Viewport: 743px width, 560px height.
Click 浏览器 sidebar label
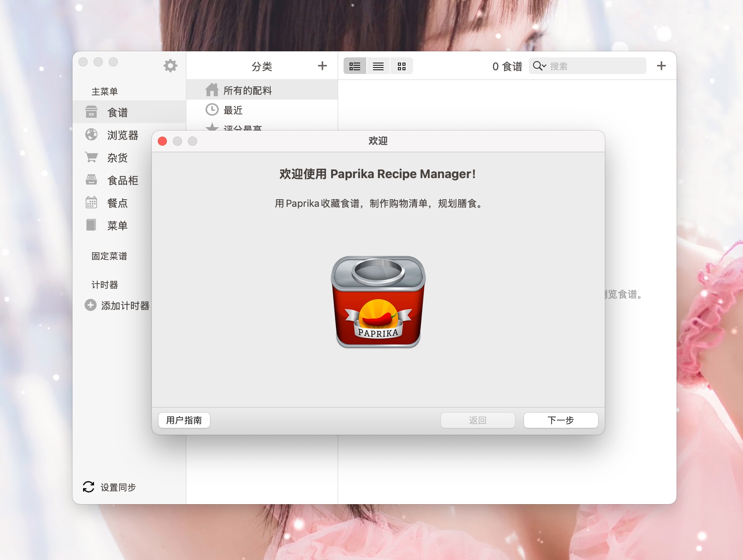(123, 135)
